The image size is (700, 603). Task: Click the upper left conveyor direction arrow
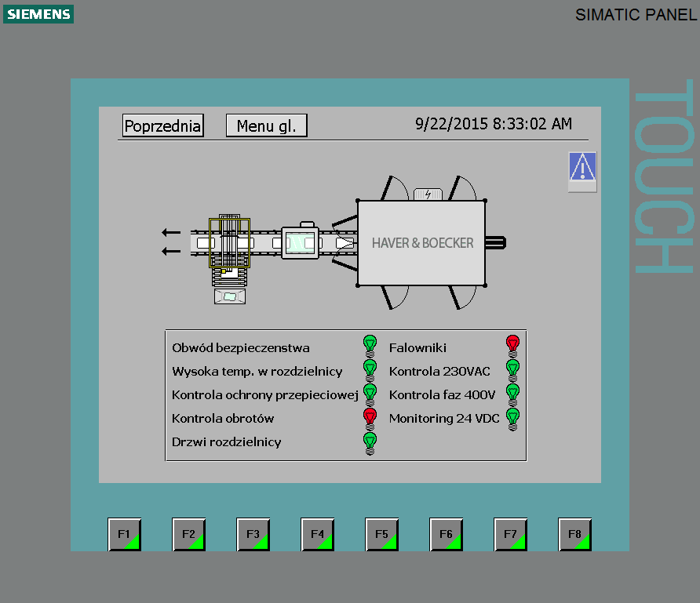click(x=171, y=232)
